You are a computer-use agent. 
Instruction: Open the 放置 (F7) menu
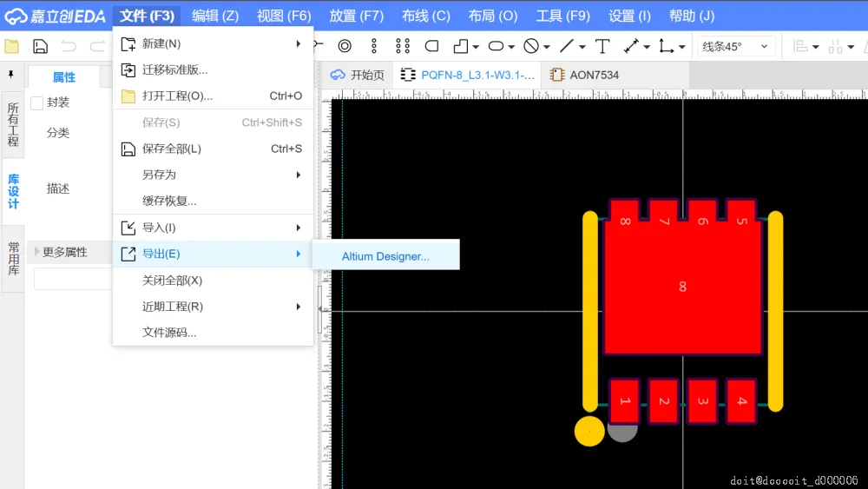click(357, 16)
